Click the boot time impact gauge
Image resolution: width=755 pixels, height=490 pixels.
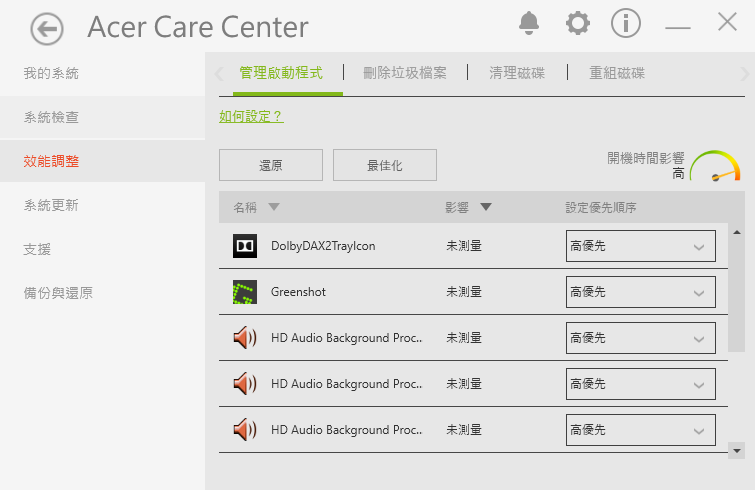tap(715, 166)
